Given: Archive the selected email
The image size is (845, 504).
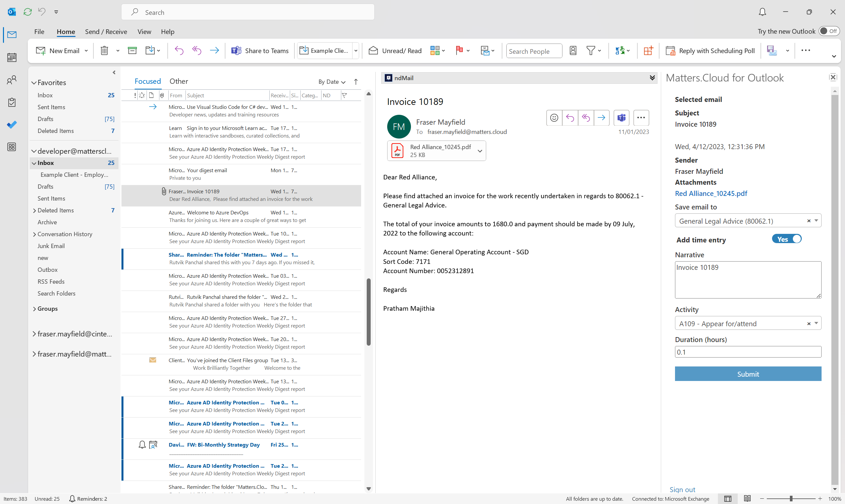Looking at the screenshot, I should click(132, 50).
